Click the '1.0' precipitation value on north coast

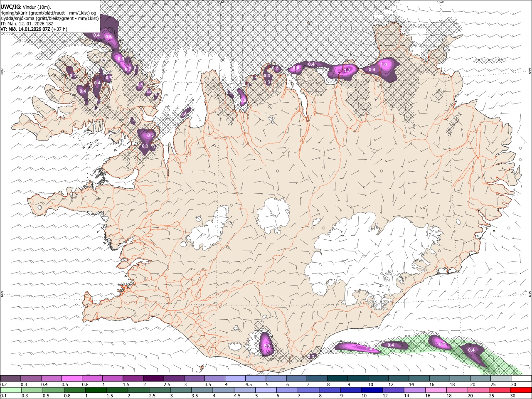click(384, 64)
